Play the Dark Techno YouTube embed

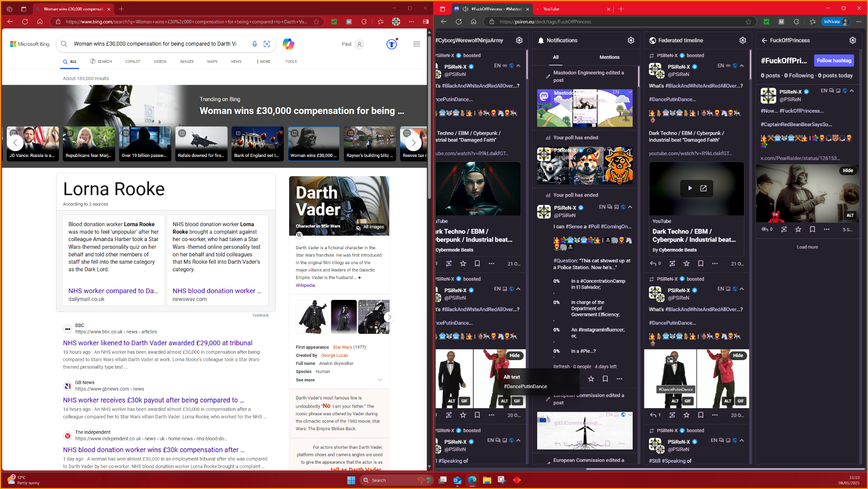690,188
